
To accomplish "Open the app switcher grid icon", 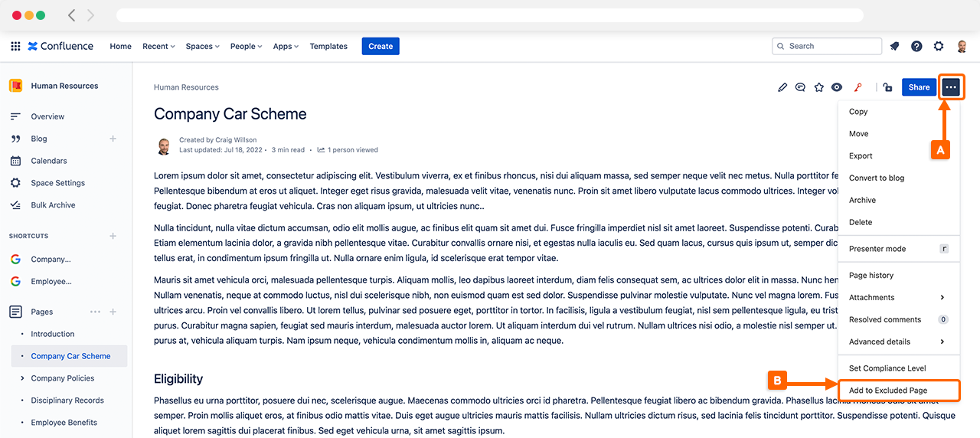I will point(15,46).
